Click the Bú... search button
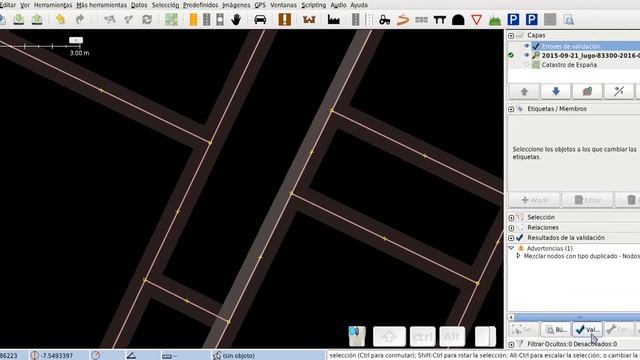 tap(556, 329)
